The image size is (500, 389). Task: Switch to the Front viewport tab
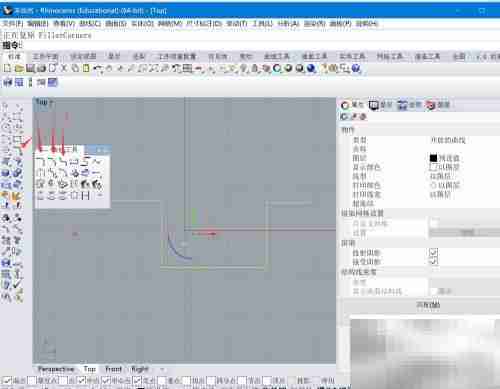coord(113,369)
